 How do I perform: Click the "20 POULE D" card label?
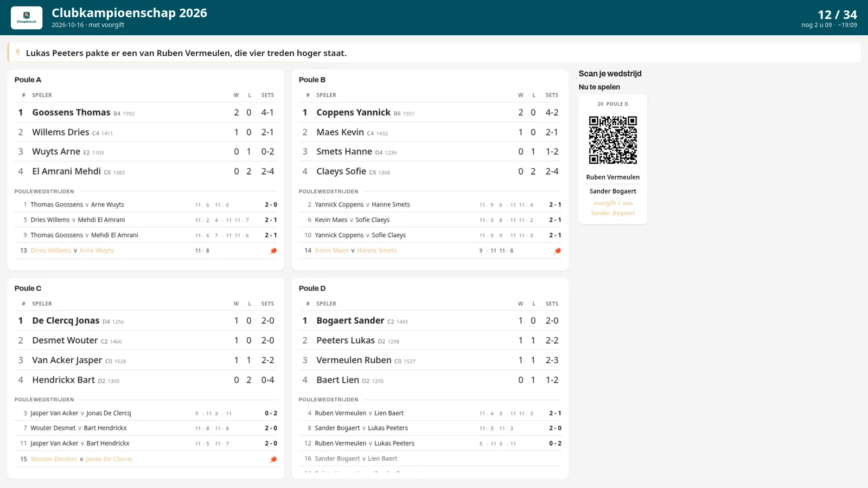(x=613, y=104)
